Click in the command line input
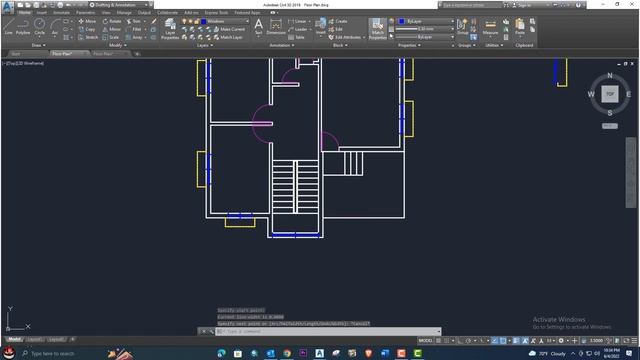Viewport: 640px width, 360px height. (327, 331)
